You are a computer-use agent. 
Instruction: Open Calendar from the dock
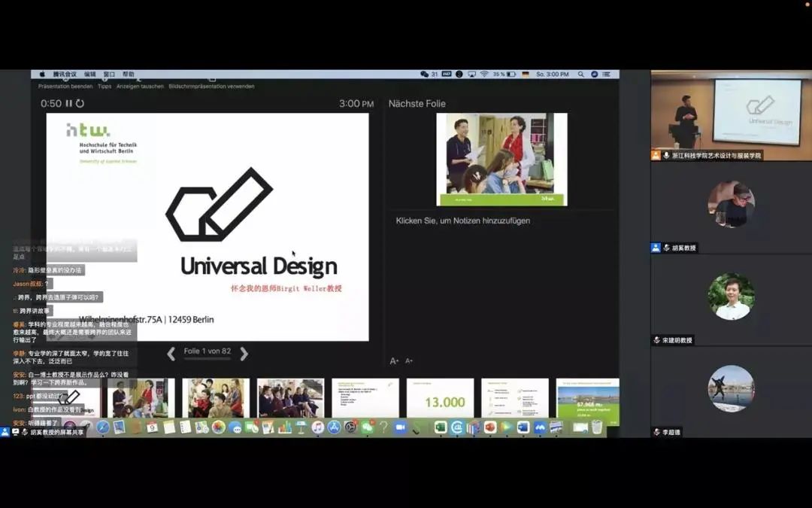click(x=152, y=427)
